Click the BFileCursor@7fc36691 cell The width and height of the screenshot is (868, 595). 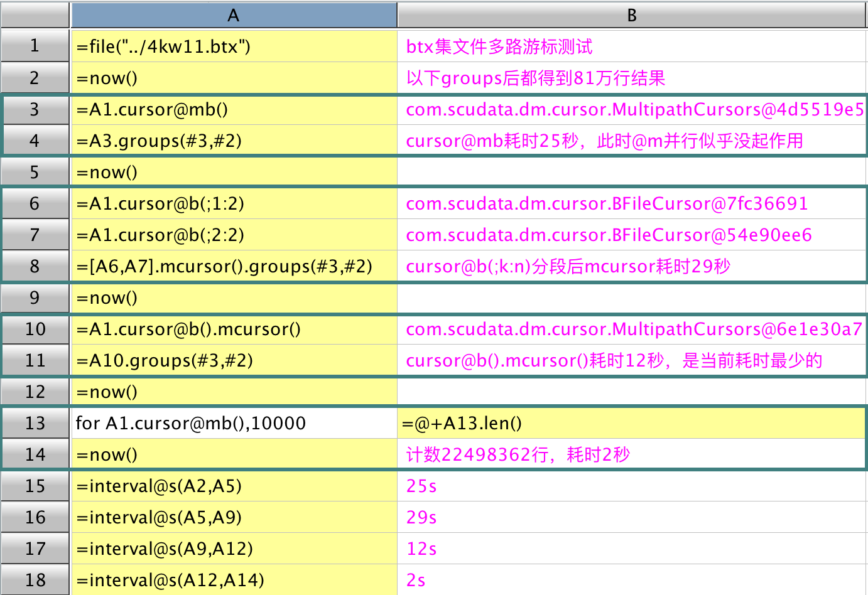(x=632, y=203)
